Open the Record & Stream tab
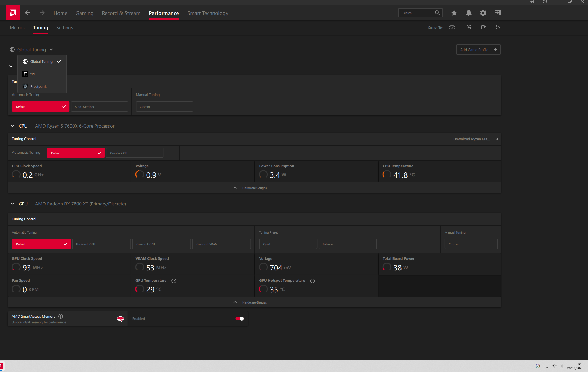 pos(121,13)
